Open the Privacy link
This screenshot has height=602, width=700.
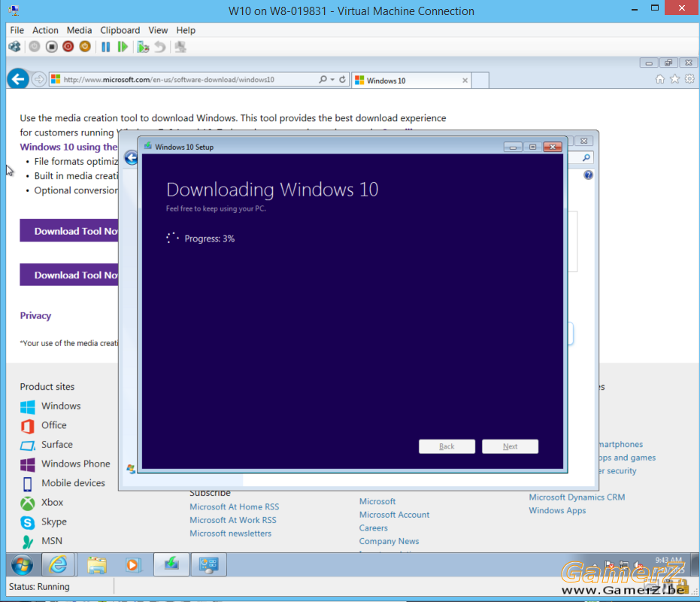click(36, 315)
